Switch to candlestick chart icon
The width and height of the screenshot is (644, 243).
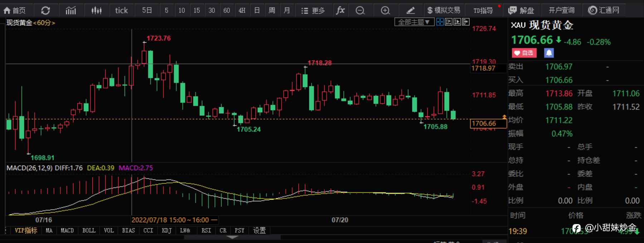[x=96, y=10]
